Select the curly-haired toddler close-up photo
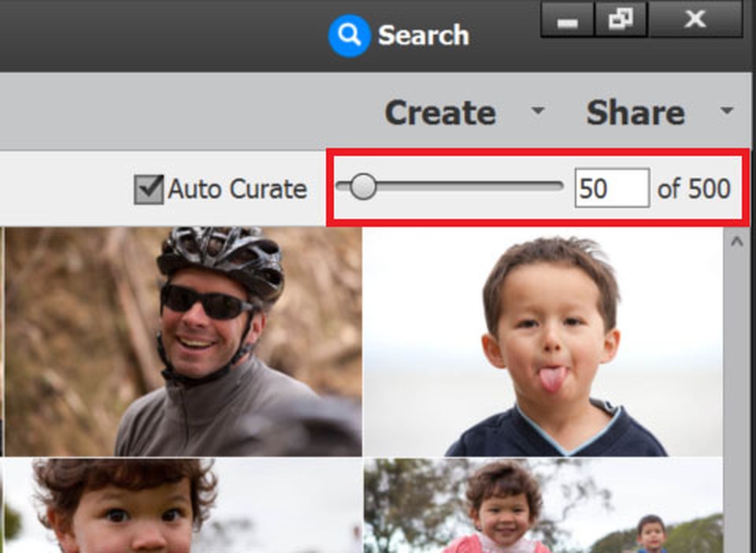Image resolution: width=756 pixels, height=553 pixels. (x=183, y=506)
